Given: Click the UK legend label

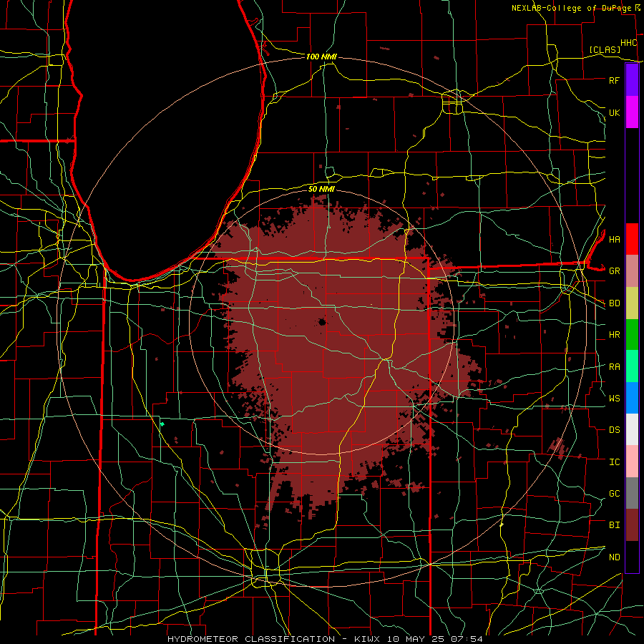Looking at the screenshot, I should click(x=615, y=112).
